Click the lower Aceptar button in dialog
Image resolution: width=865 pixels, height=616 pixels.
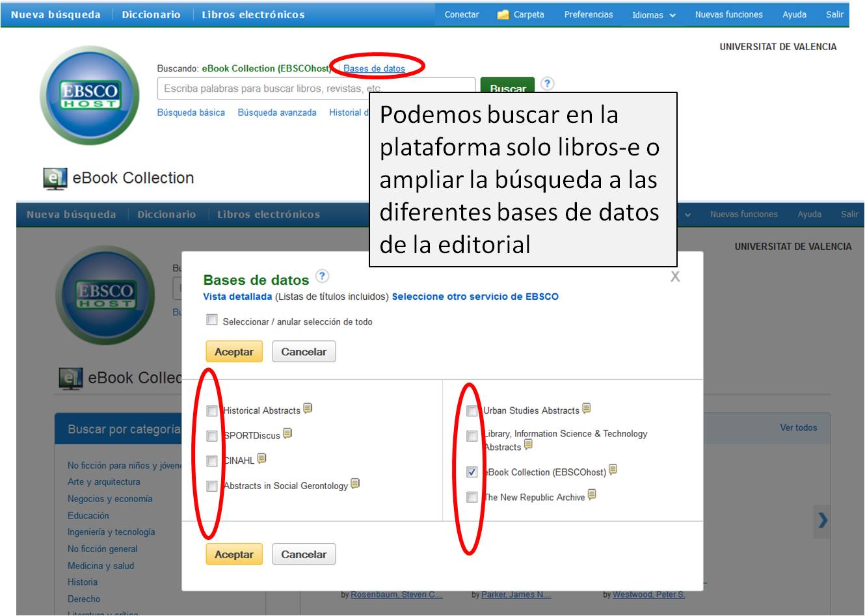coord(234,554)
